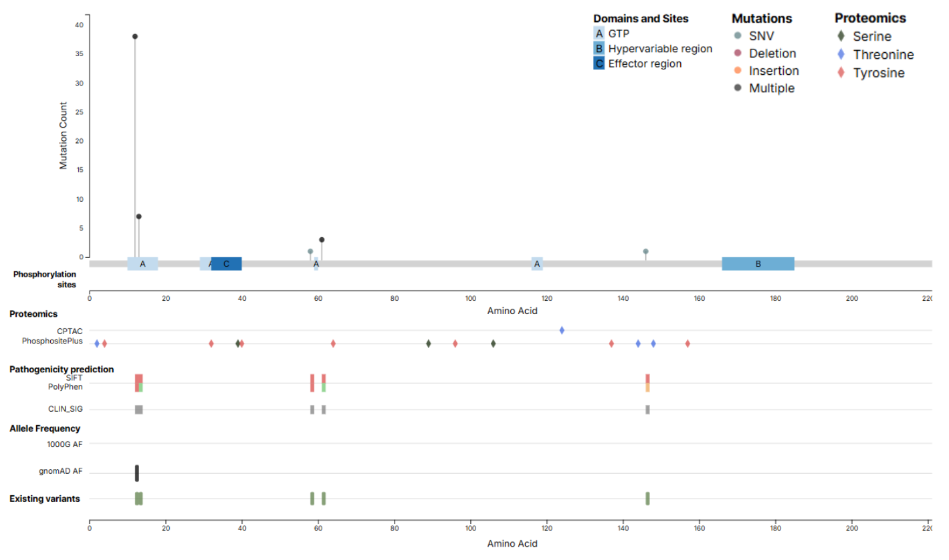Select the tyrosine diamond near amino acid 96
The image size is (949, 560).
pos(455,343)
